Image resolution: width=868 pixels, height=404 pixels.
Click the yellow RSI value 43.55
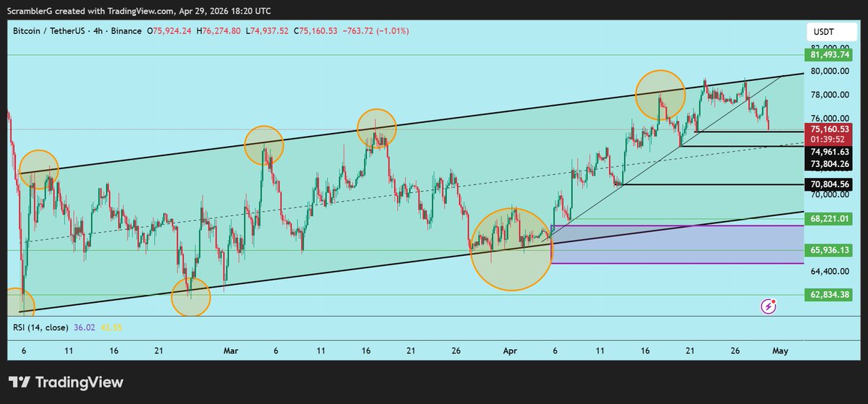point(111,327)
